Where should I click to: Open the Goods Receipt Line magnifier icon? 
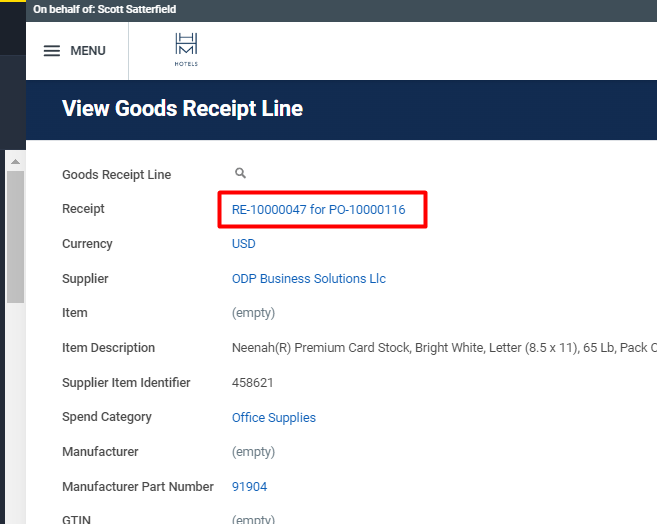pyautogui.click(x=240, y=173)
